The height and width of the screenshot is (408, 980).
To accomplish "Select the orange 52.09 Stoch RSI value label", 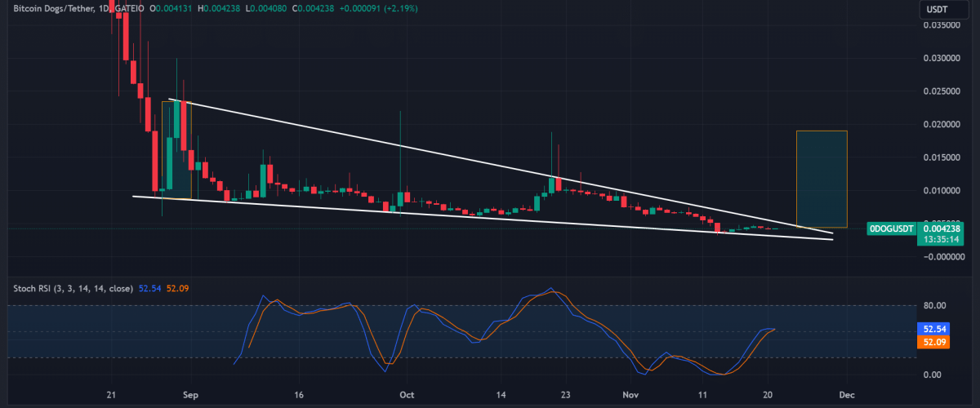I will coord(932,342).
